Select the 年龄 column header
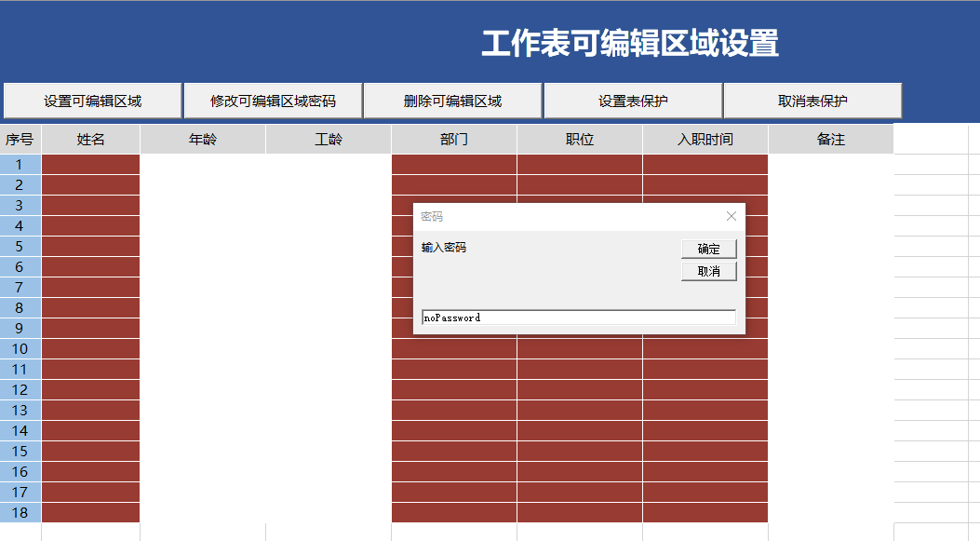 (x=203, y=138)
